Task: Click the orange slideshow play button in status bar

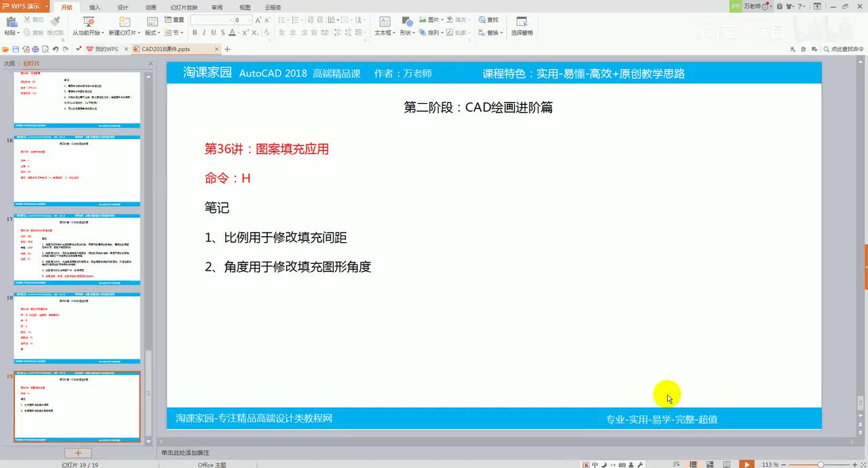Action: pos(746,464)
